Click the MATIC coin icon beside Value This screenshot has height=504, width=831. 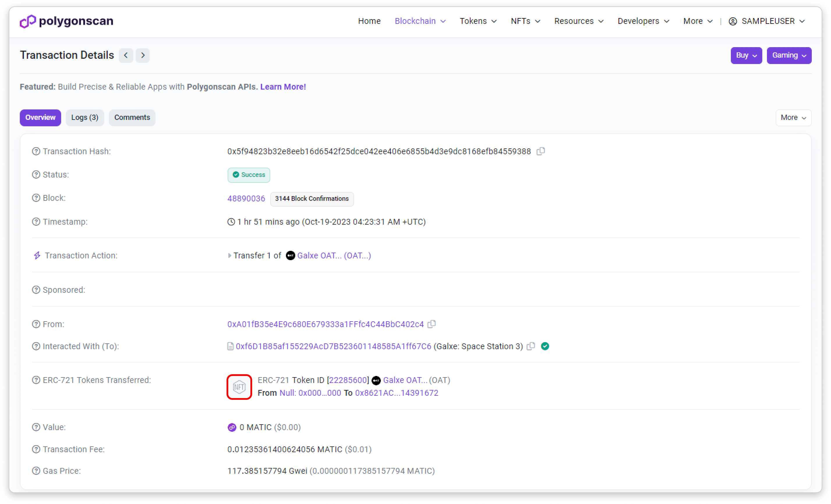[x=232, y=427]
